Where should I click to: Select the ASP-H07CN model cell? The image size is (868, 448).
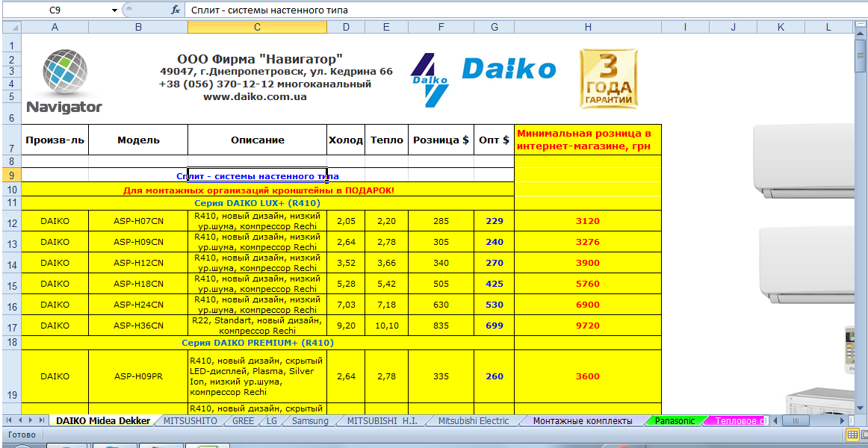(138, 221)
